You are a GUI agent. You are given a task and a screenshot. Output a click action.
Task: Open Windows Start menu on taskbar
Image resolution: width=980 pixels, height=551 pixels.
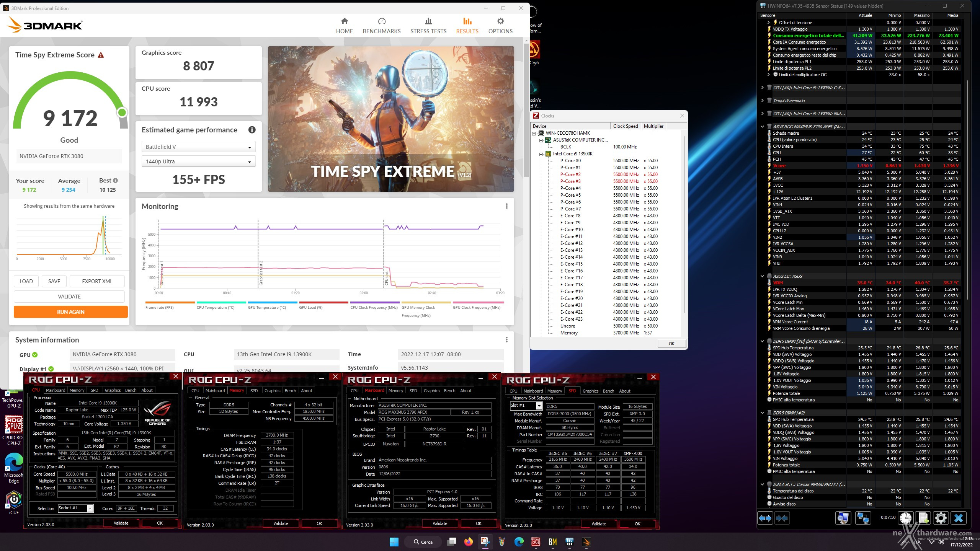[394, 542]
